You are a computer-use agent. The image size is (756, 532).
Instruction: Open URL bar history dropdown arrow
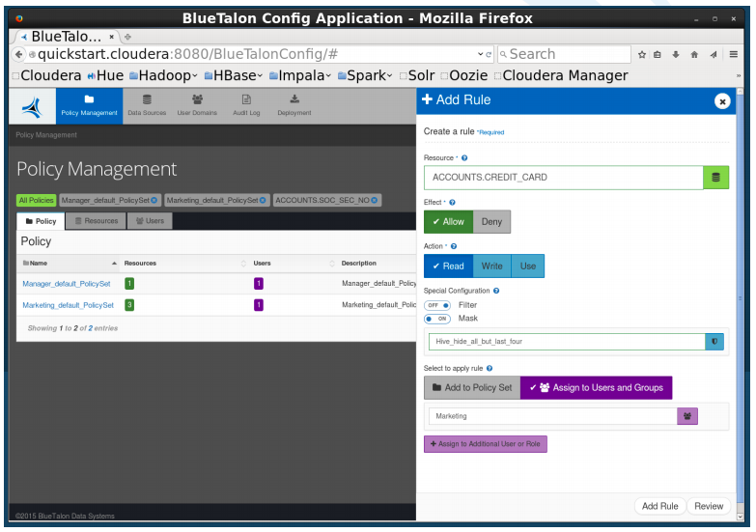tap(480, 54)
